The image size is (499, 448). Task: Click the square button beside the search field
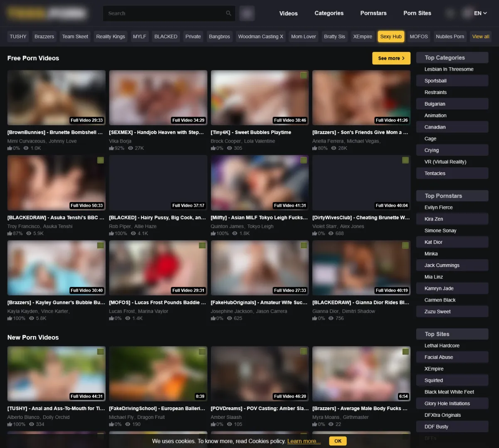(x=247, y=13)
